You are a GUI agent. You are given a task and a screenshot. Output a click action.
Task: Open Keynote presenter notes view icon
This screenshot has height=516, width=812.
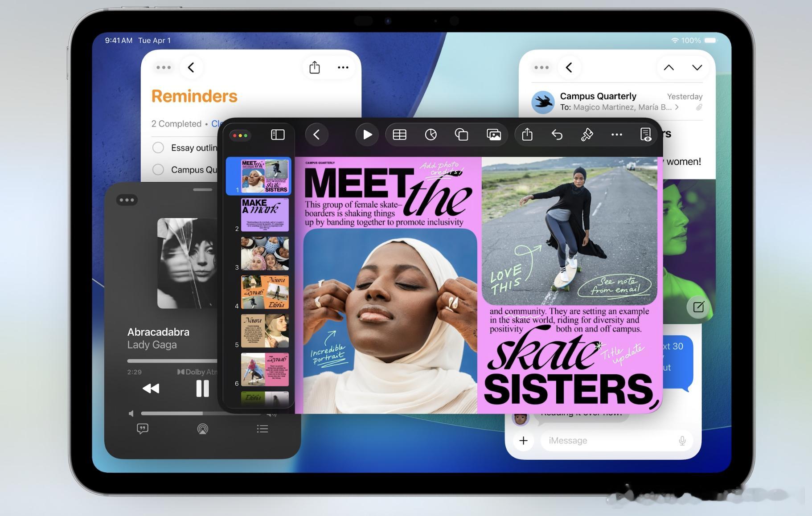645,135
